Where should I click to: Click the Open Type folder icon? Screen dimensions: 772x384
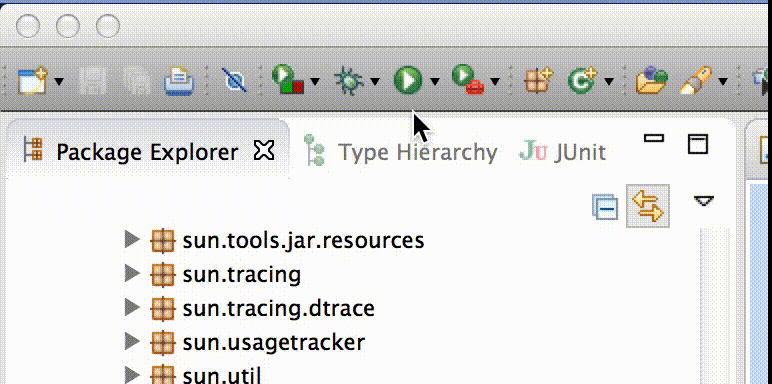[x=651, y=81]
